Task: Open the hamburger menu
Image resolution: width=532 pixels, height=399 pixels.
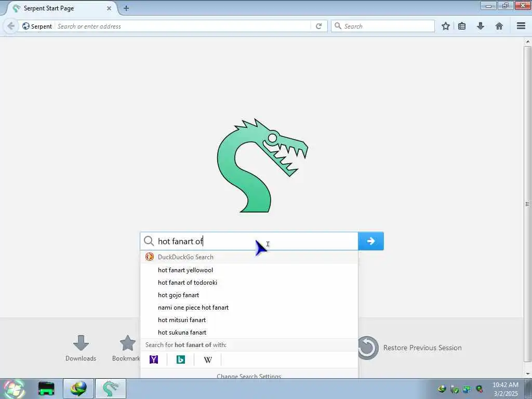Action: pyautogui.click(x=521, y=26)
